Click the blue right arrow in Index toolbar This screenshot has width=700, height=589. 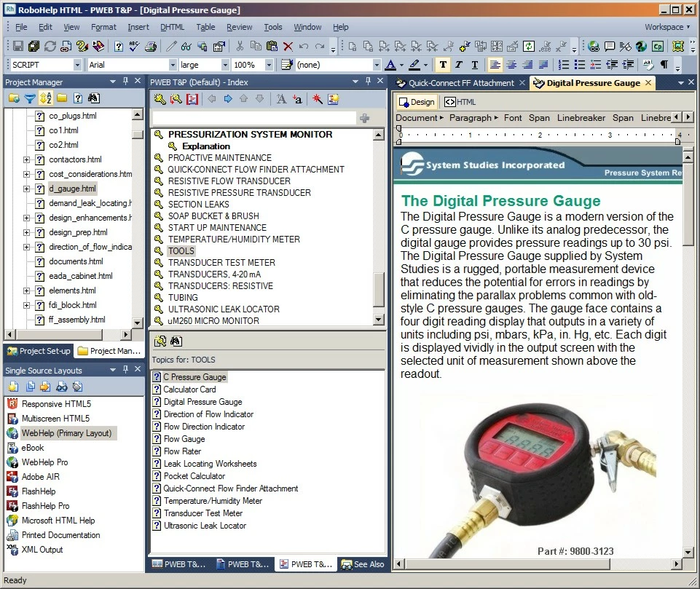point(228,99)
